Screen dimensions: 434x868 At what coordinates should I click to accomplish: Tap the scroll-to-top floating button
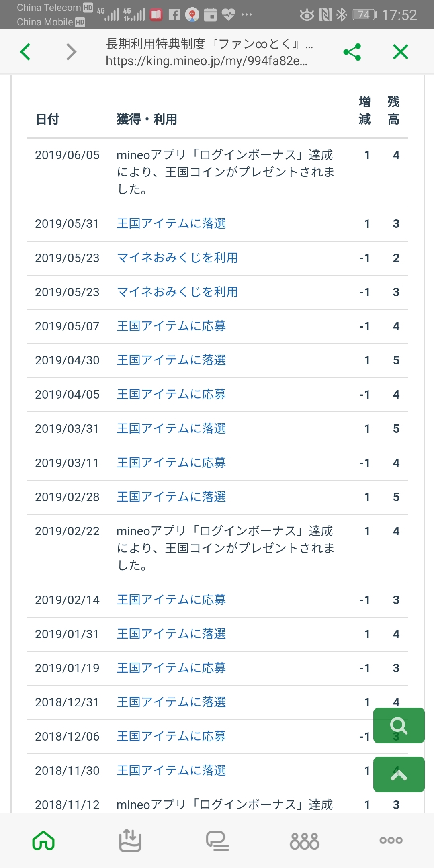(x=399, y=775)
